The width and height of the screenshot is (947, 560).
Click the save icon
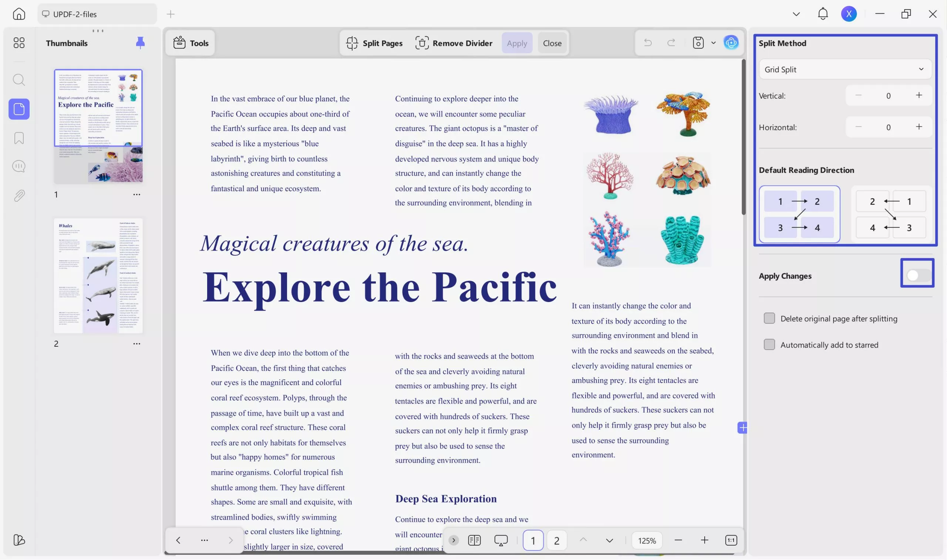click(x=698, y=43)
